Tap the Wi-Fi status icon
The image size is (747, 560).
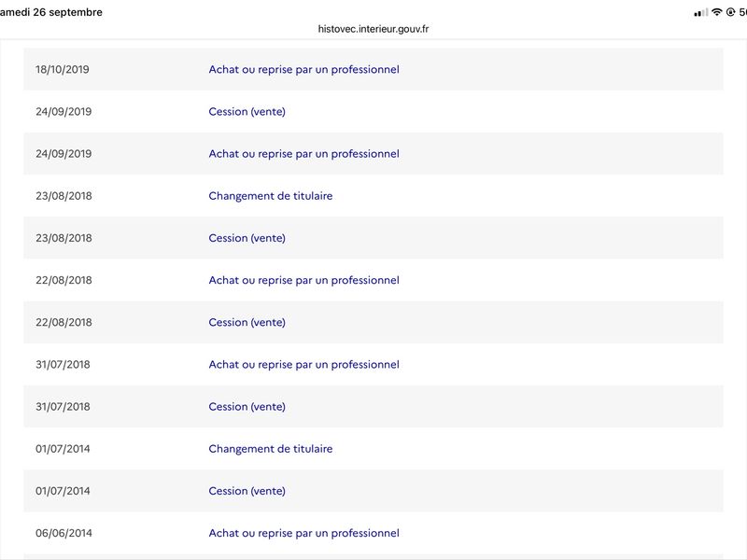pyautogui.click(x=716, y=12)
